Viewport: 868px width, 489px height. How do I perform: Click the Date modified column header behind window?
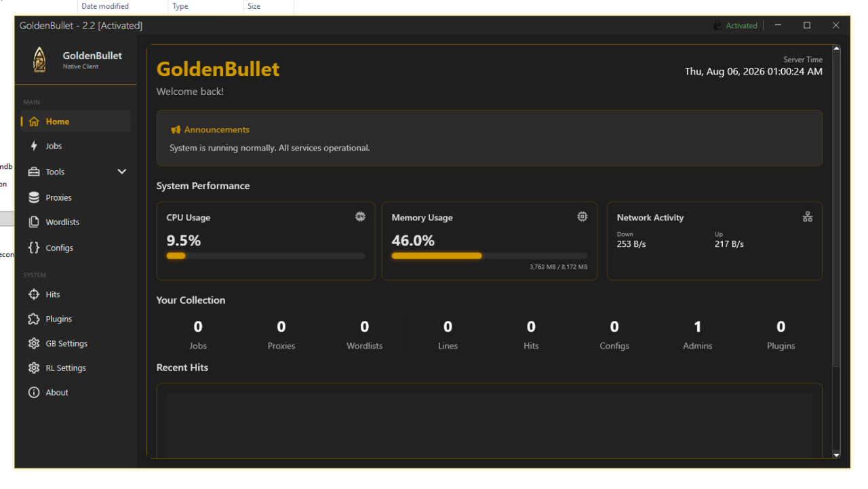105,6
